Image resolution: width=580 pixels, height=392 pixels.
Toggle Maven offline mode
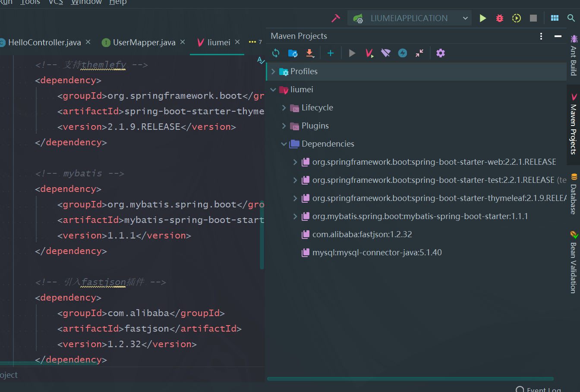[385, 53]
